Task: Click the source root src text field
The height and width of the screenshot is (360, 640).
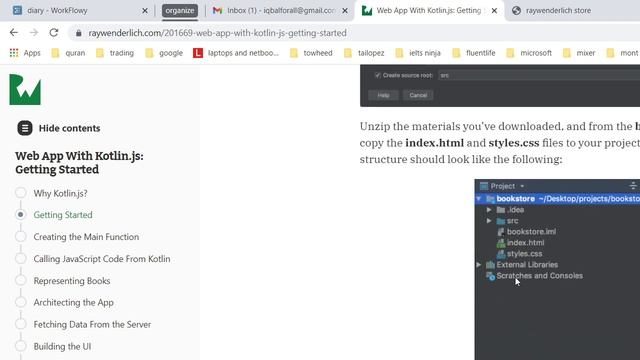Action: coord(539,75)
